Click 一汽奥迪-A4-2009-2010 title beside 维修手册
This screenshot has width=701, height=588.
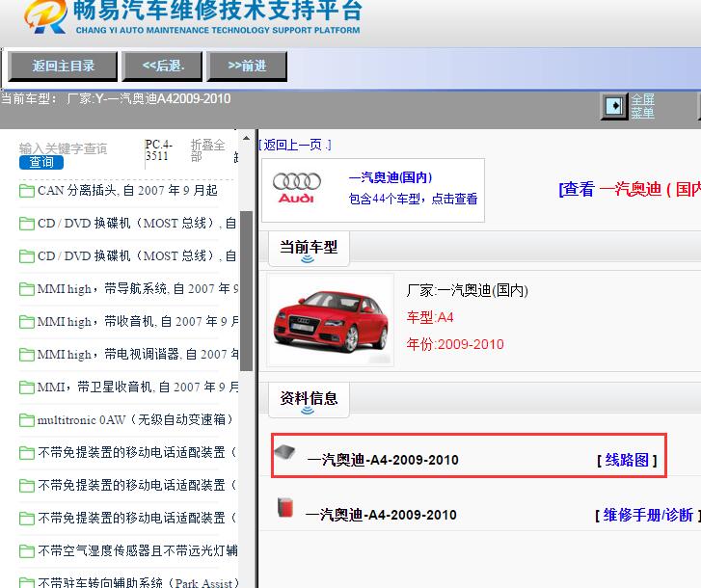pos(381,515)
